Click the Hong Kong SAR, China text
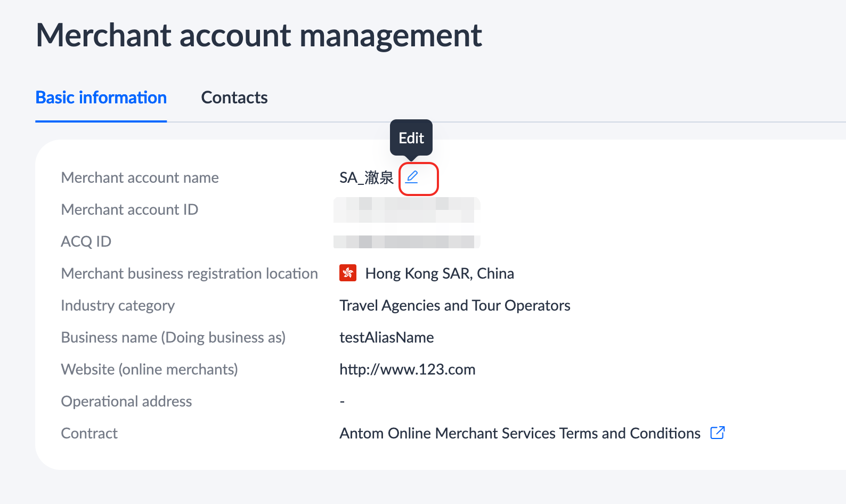846x504 pixels. pyautogui.click(x=440, y=273)
